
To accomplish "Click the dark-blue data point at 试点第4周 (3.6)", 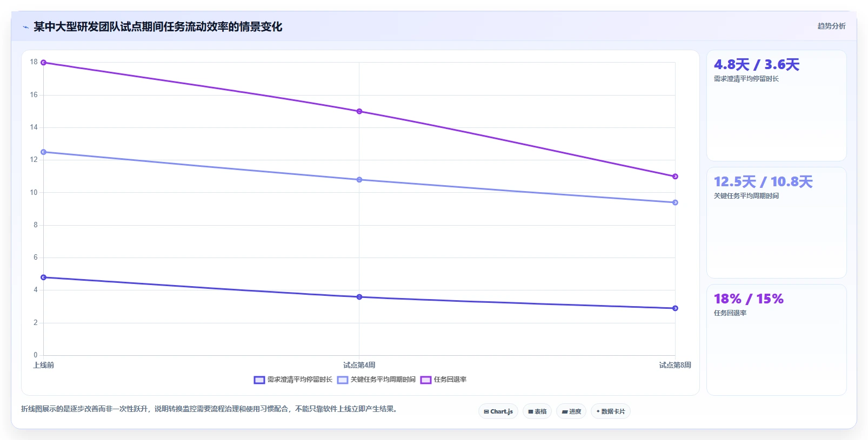I will coord(359,297).
